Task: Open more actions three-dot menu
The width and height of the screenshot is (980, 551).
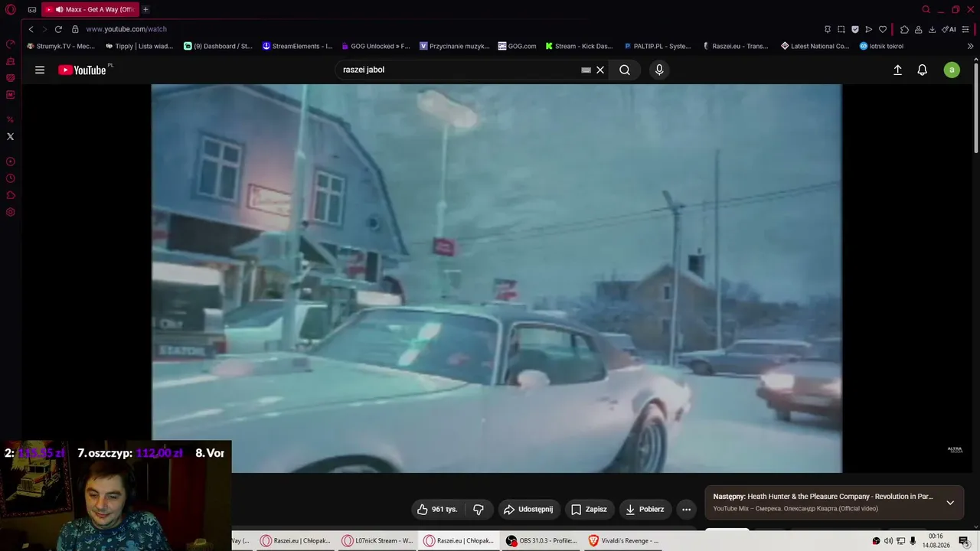Action: 687,509
